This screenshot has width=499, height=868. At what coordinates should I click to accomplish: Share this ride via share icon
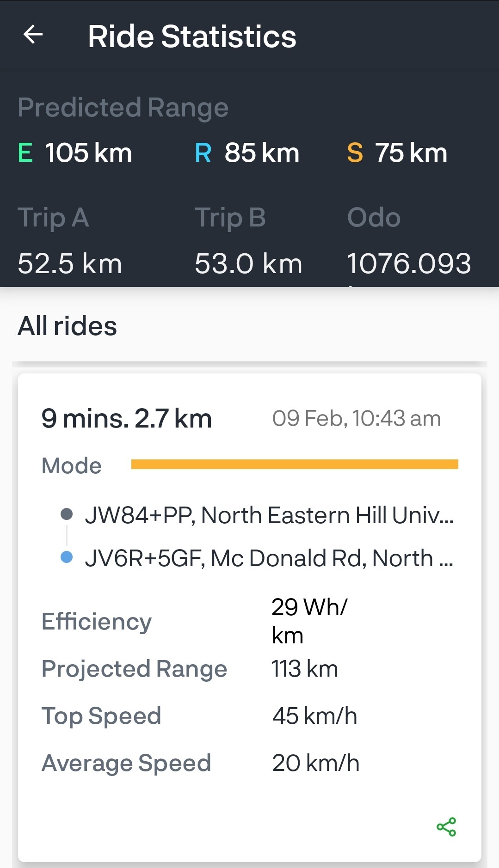pos(446,827)
